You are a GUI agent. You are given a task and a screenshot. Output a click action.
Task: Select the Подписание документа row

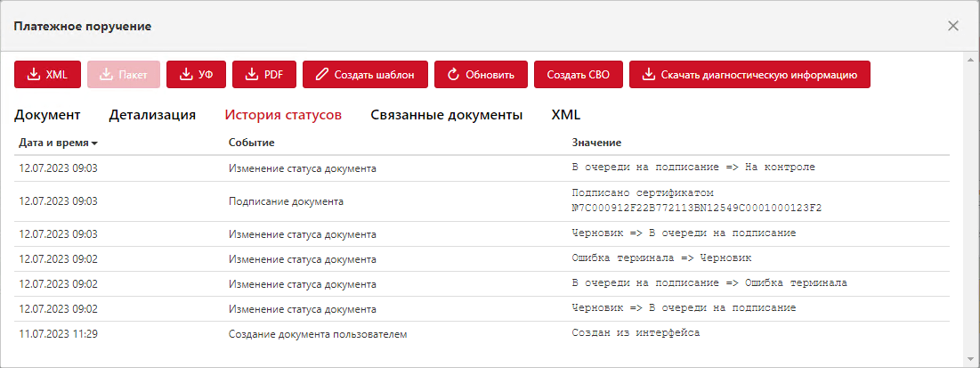482,201
